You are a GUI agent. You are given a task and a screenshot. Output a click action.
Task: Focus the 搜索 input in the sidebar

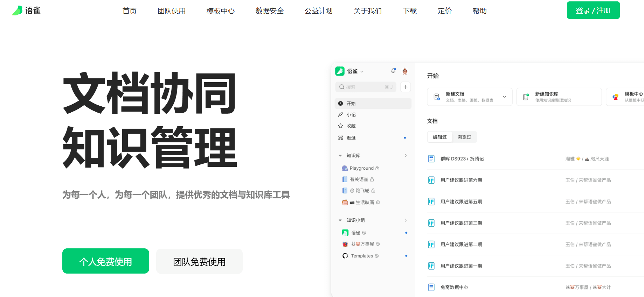366,87
